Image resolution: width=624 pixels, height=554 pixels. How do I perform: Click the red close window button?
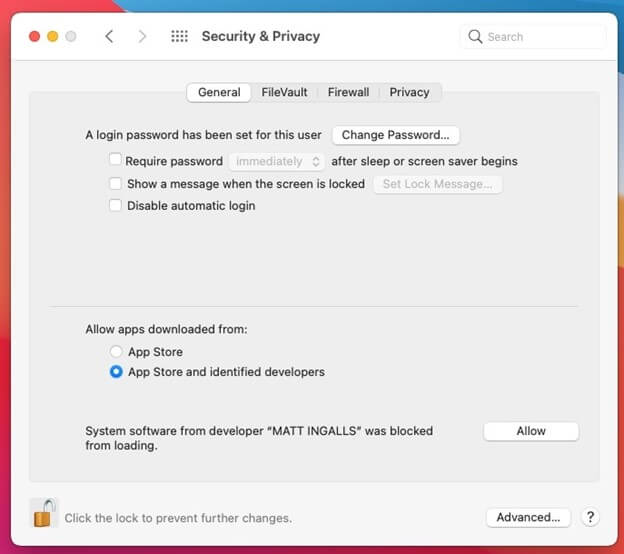tap(35, 36)
